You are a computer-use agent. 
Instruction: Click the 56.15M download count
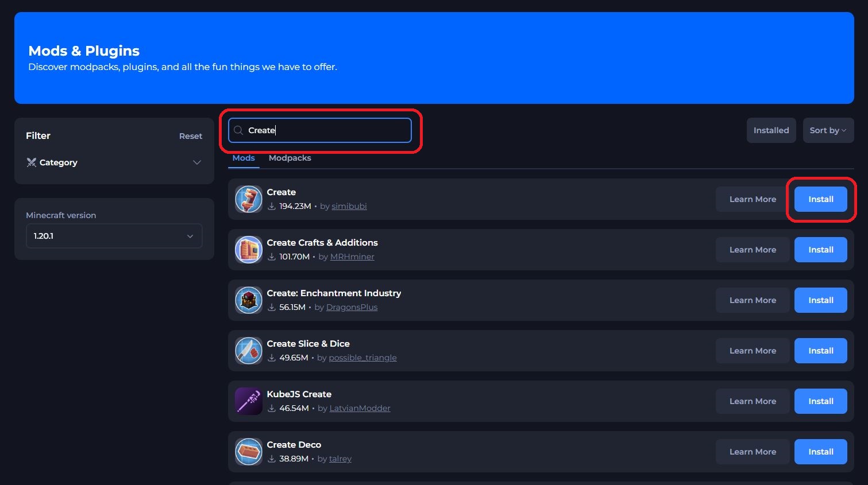[x=292, y=307]
